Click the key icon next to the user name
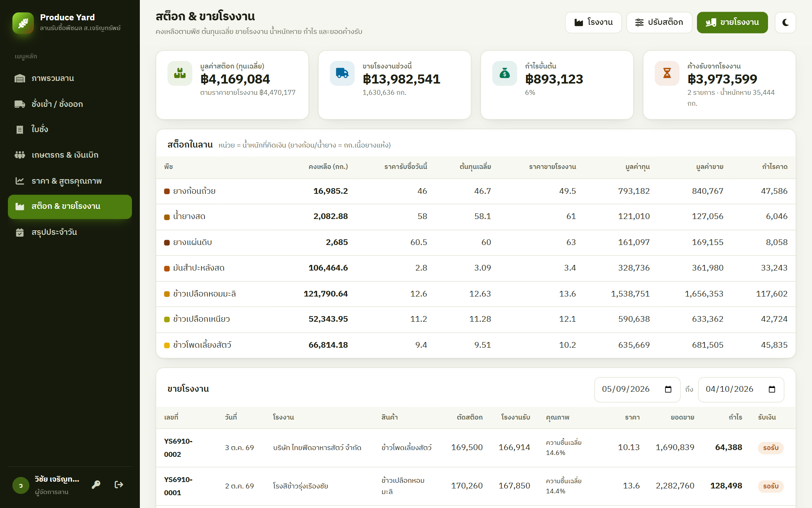 pos(96,485)
